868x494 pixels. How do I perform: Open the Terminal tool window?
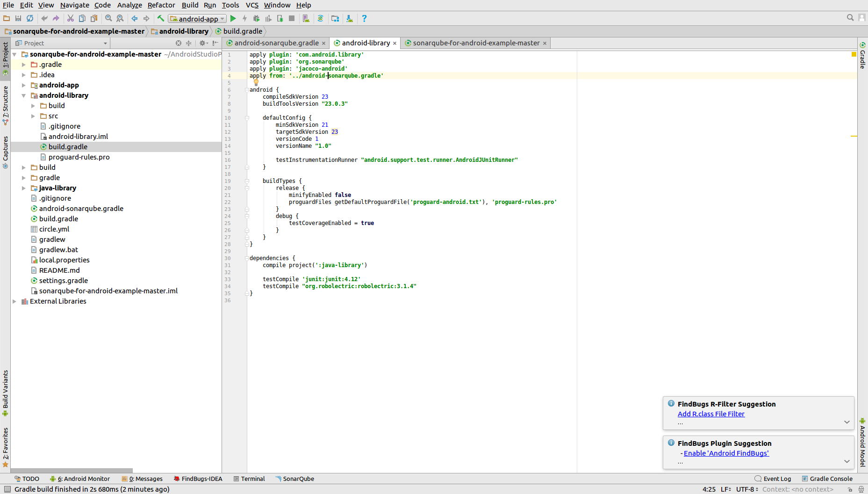coord(249,479)
